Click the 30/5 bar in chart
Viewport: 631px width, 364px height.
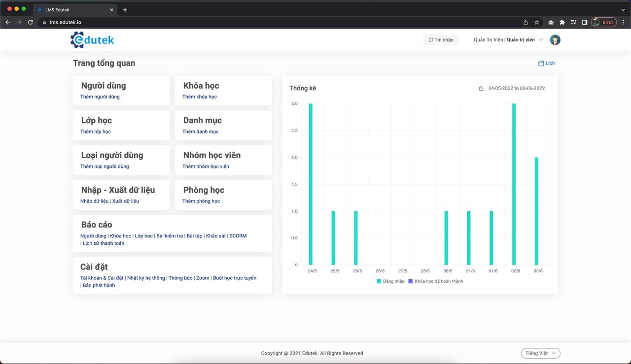pos(446,238)
